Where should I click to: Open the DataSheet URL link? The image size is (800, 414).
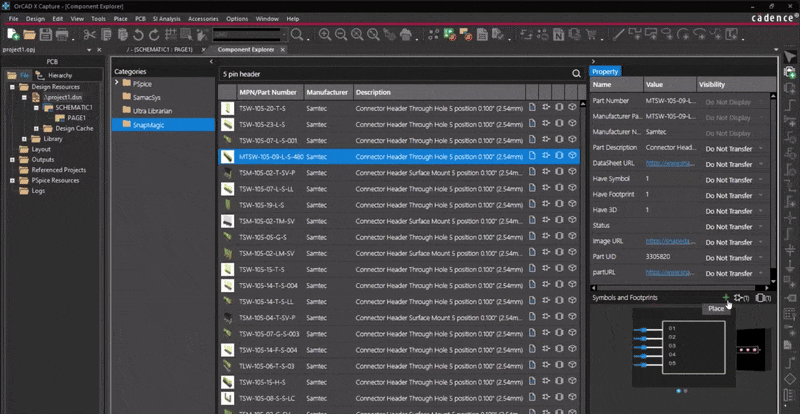[670, 164]
